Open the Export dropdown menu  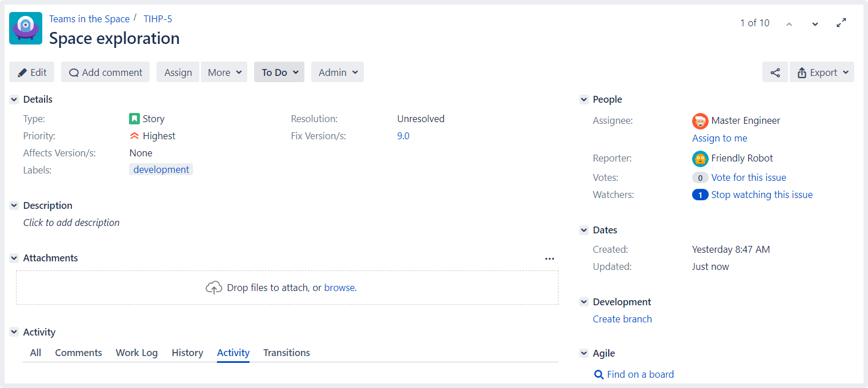coord(822,72)
